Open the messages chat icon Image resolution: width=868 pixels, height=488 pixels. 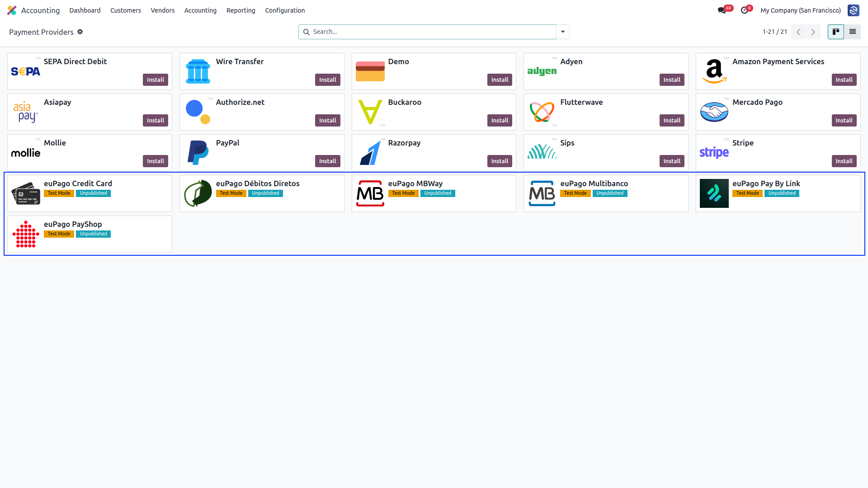722,10
